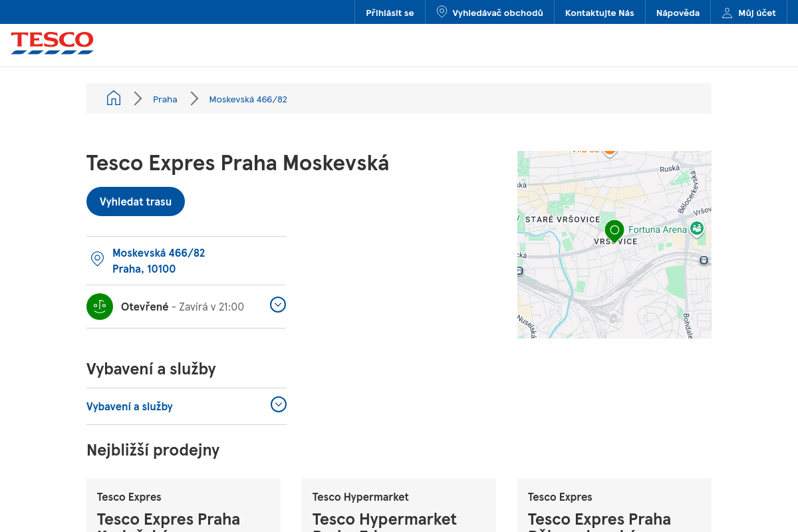Click Moskevská 466/82 breadcrumb link
This screenshot has height=532, width=798.
(248, 99)
